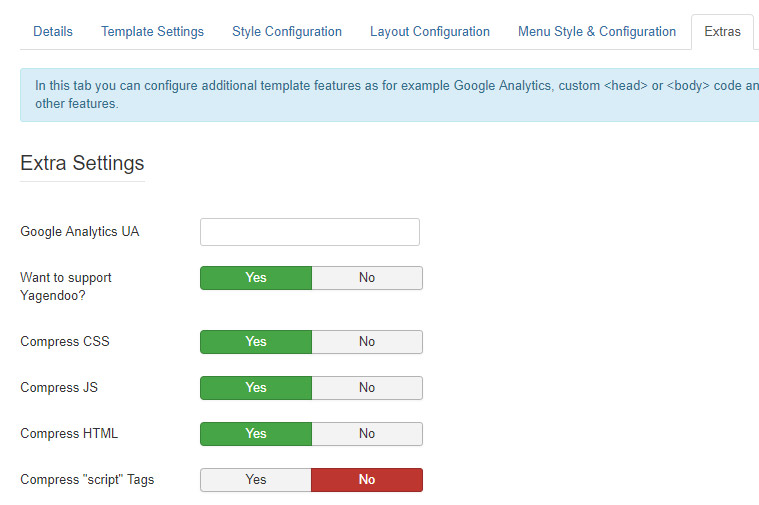Open the Style Configuration tab
This screenshot has width=759, height=505.
(x=287, y=32)
